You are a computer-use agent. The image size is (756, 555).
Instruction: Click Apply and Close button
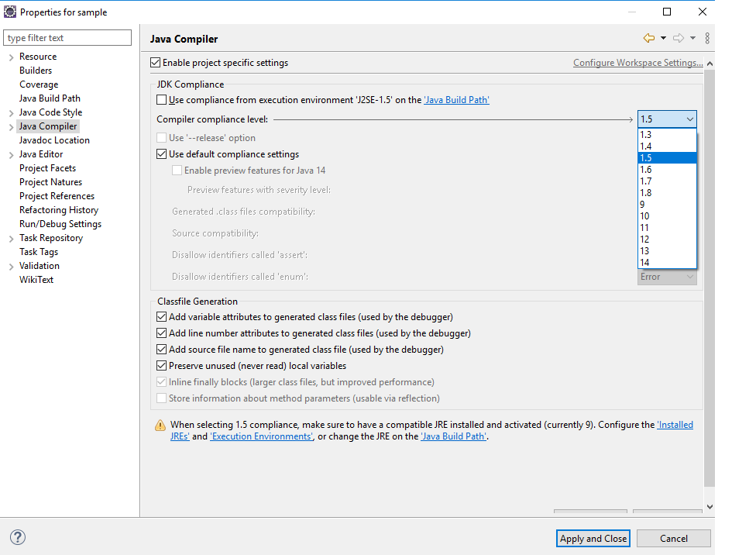(593, 539)
